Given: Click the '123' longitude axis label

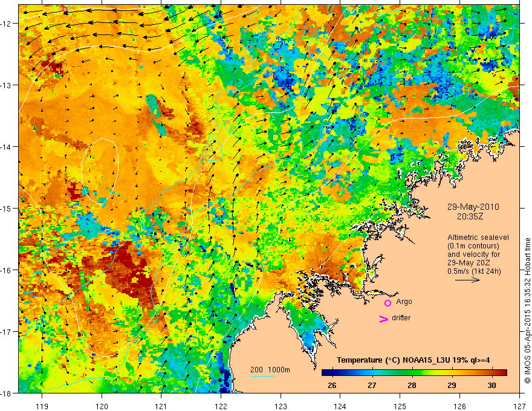Looking at the screenshot, I should [x=281, y=406].
